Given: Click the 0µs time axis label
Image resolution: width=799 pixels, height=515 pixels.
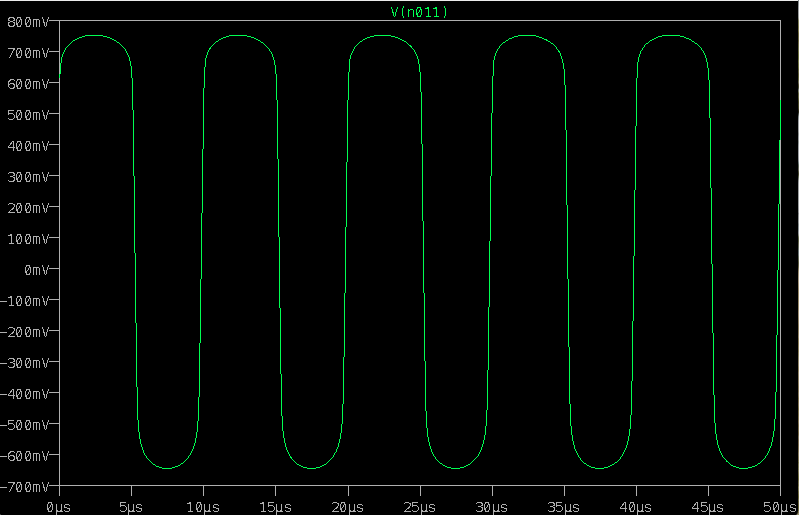Looking at the screenshot, I should [x=59, y=507].
